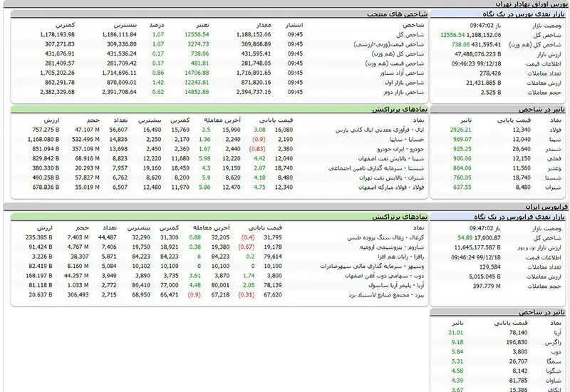Open the 'خساپا - سایپا' symbol link
Image resolution: width=570 pixels, height=392 pixels.
407,139
